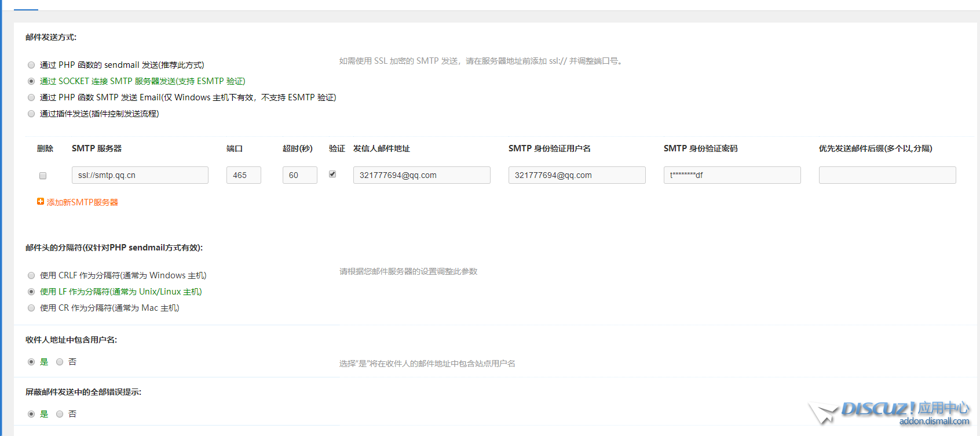Click the 收件人地址中包含用户名 heading

71,340
